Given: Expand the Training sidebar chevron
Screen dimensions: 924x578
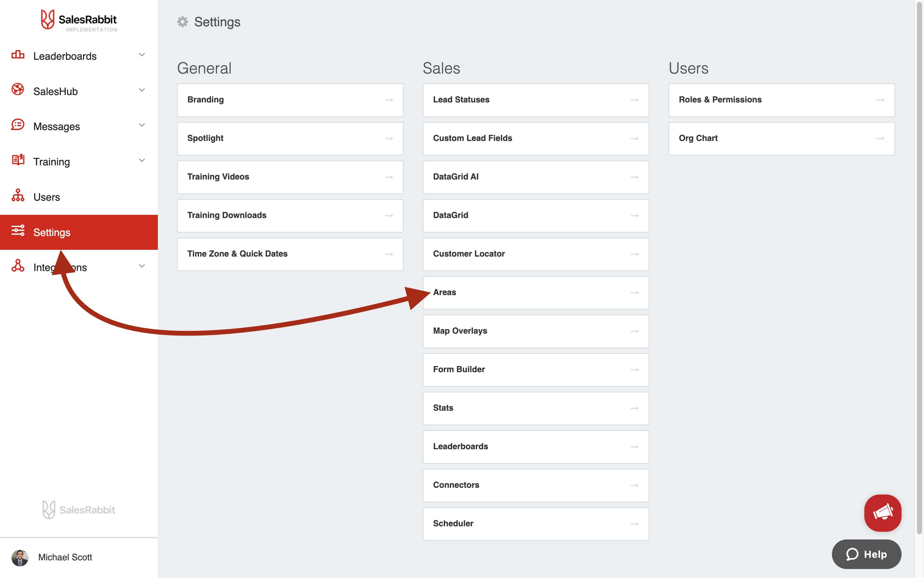Looking at the screenshot, I should click(x=142, y=160).
